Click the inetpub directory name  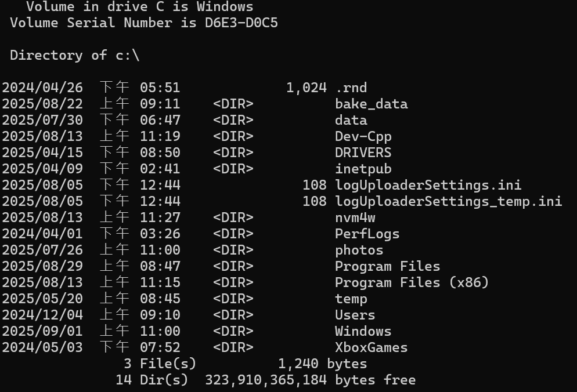363,169
